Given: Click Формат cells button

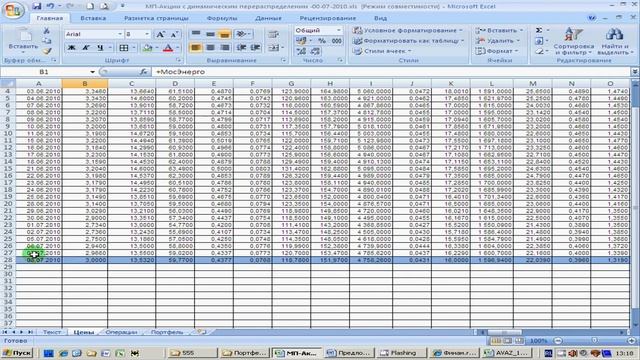Looking at the screenshot, I should click(x=496, y=51).
